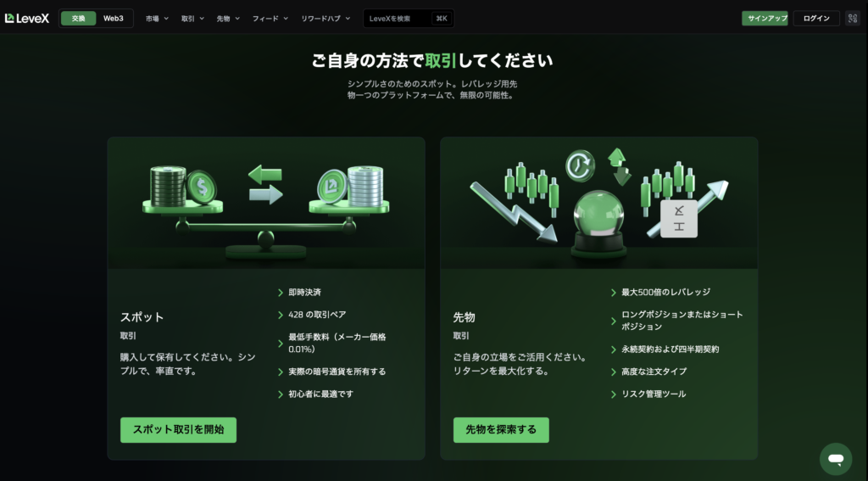Viewport: 868px width, 481px height.
Task: Click the chevron beside 最大500倍のレバレッジ
Action: tap(614, 292)
